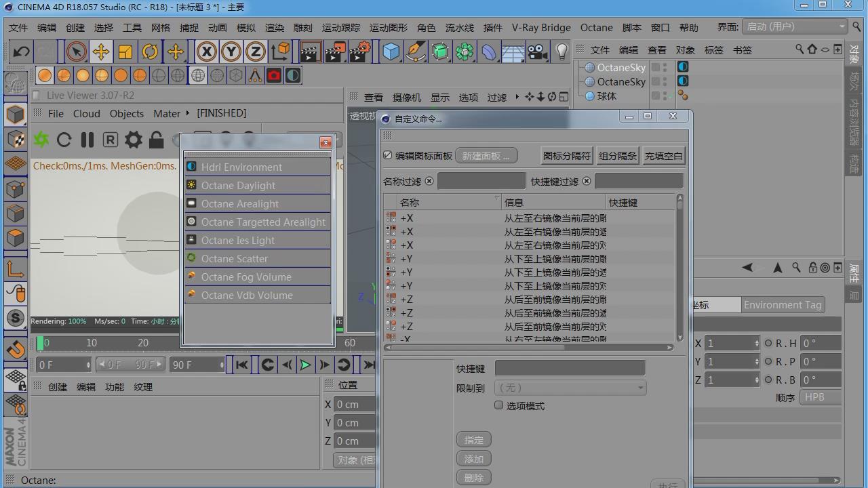Select the Live Selection arrow tool
Screen dimensions: 868x488
coord(76,52)
